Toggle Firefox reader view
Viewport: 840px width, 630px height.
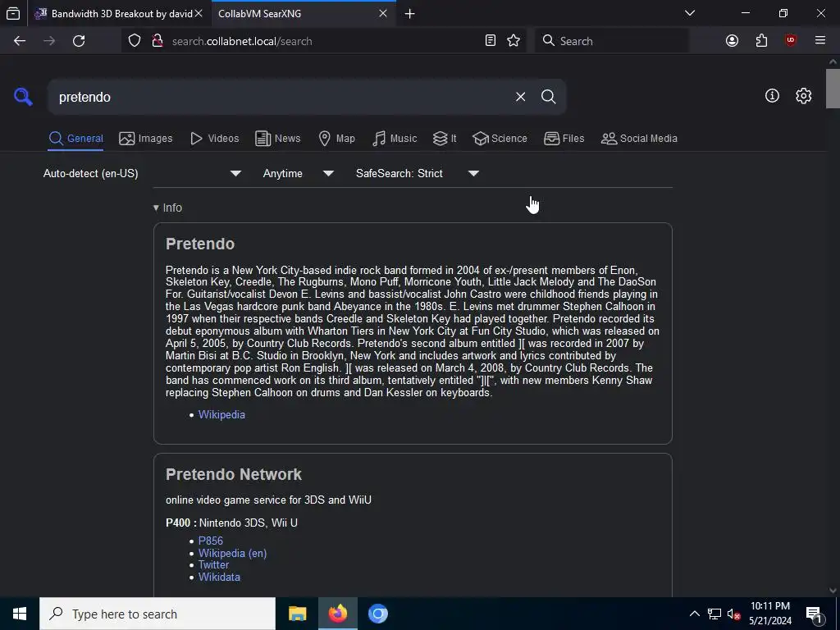[x=491, y=41]
